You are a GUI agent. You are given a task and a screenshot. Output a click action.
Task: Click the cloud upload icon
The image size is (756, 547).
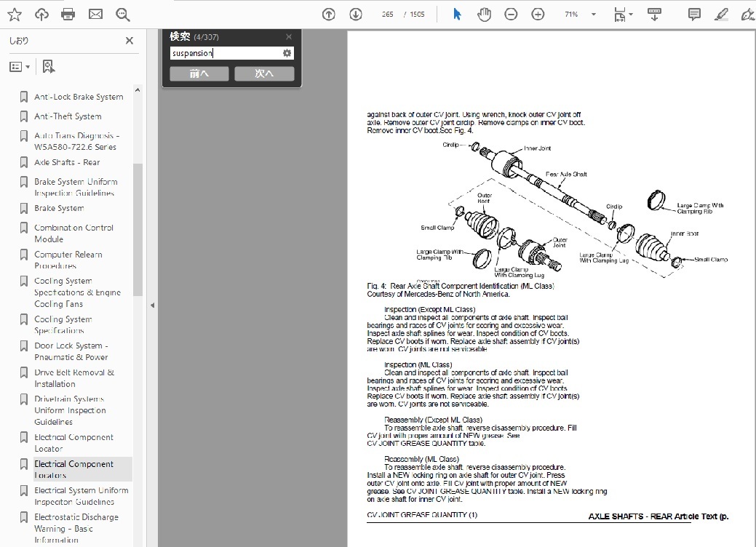click(41, 15)
